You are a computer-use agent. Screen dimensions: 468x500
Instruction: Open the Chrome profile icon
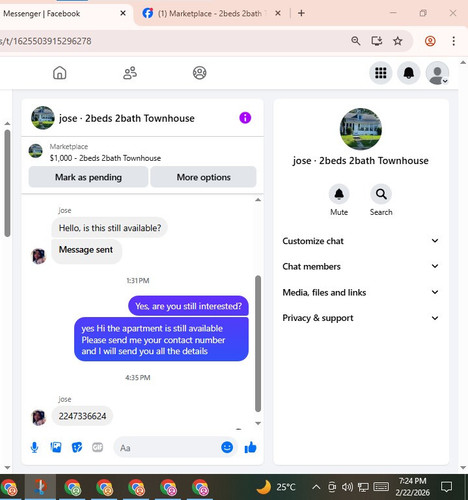pyautogui.click(x=430, y=41)
